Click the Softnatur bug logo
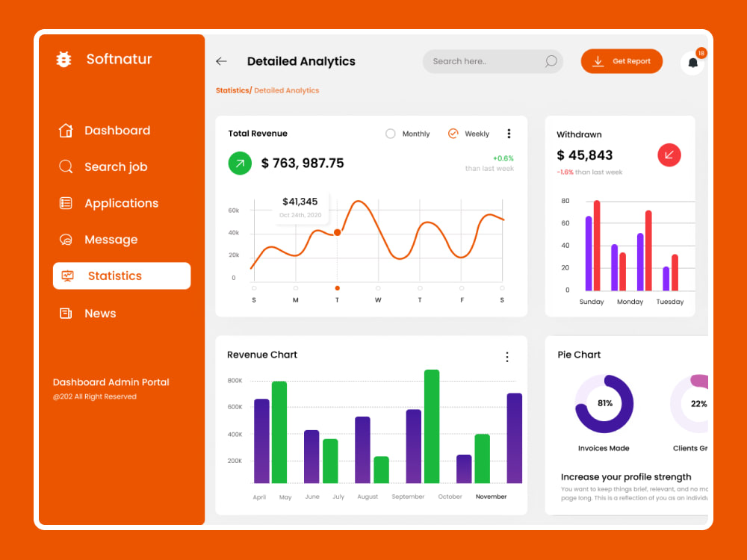 [64, 59]
